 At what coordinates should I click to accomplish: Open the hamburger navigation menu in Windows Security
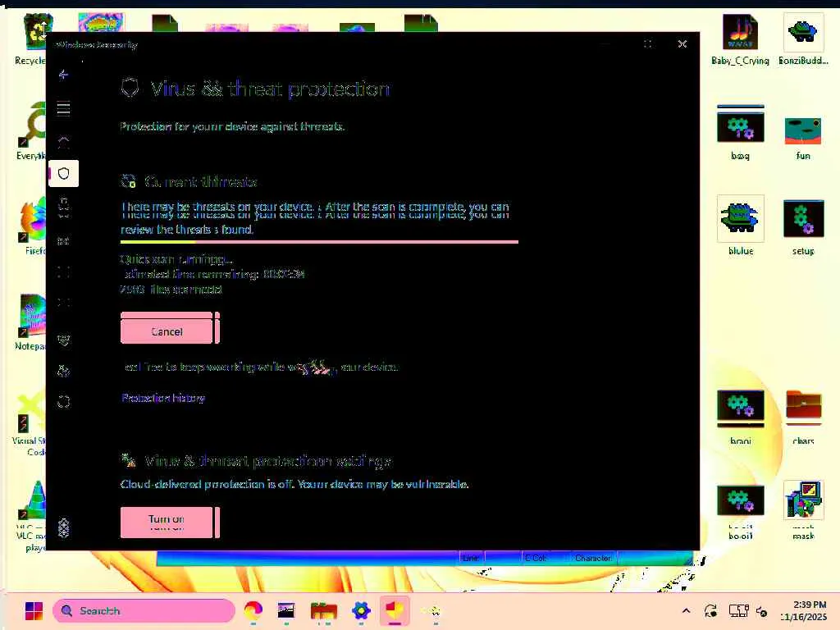(x=63, y=108)
